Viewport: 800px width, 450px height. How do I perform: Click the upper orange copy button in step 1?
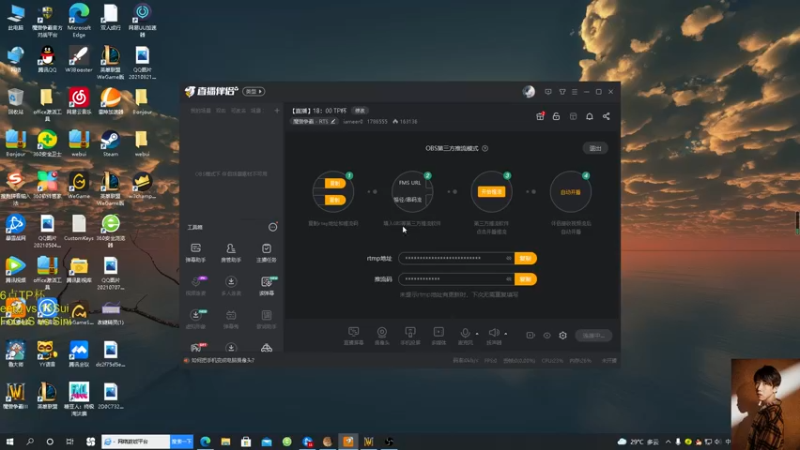point(335,183)
